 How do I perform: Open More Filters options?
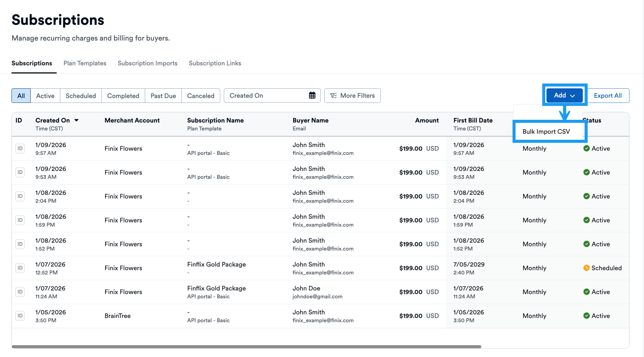coord(352,95)
